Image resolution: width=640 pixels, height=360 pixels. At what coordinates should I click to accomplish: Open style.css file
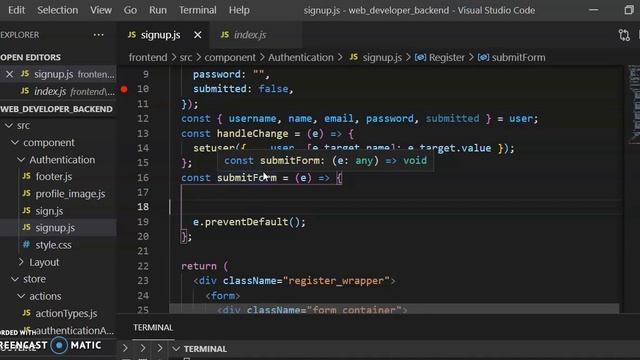click(x=53, y=245)
